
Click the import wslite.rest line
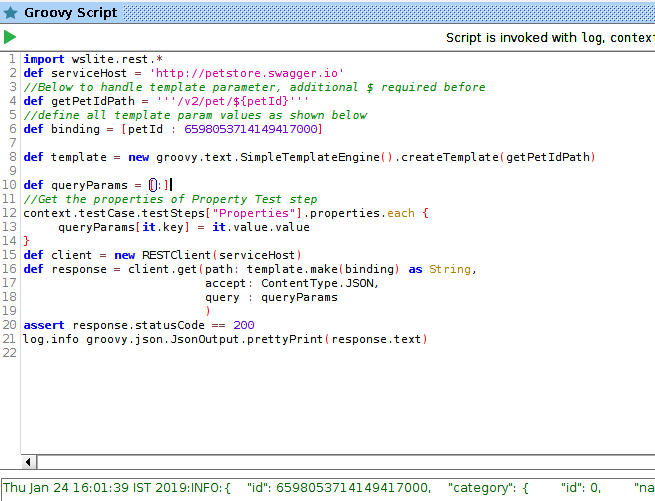[x=86, y=59]
